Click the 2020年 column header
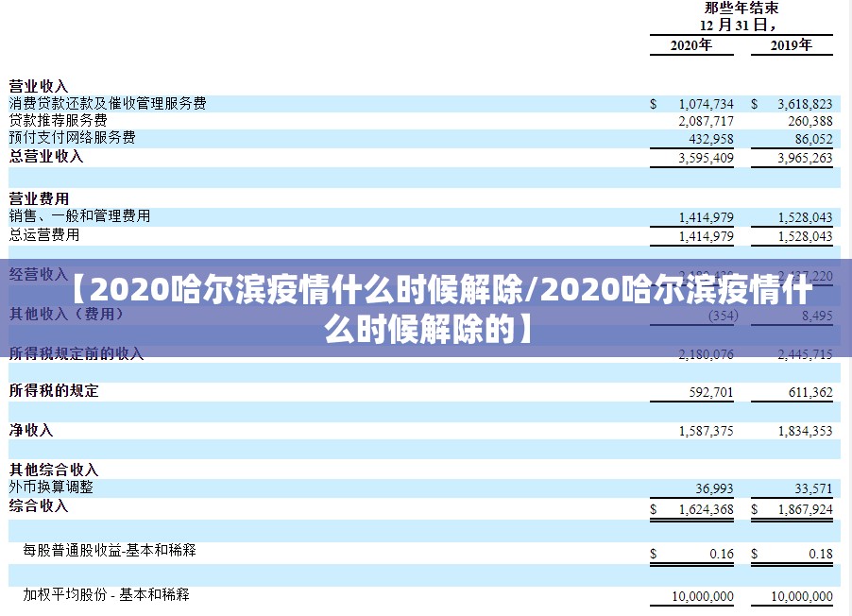Screen dimensions: 852x616 click(x=690, y=44)
